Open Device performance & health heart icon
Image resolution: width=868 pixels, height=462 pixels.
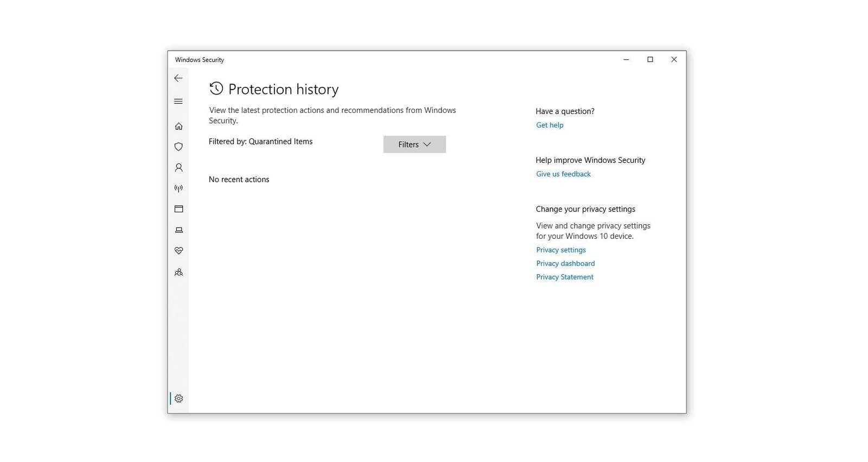click(178, 251)
